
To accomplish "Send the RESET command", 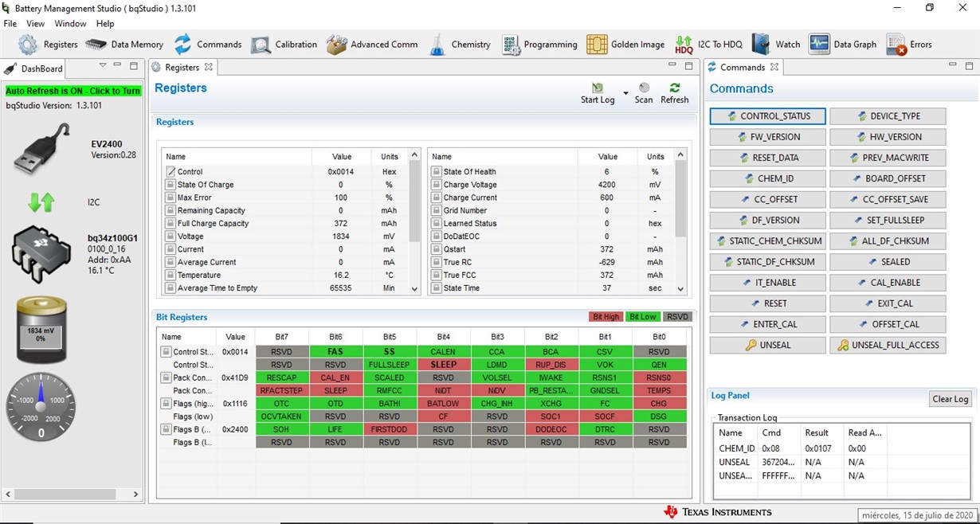I will (768, 303).
